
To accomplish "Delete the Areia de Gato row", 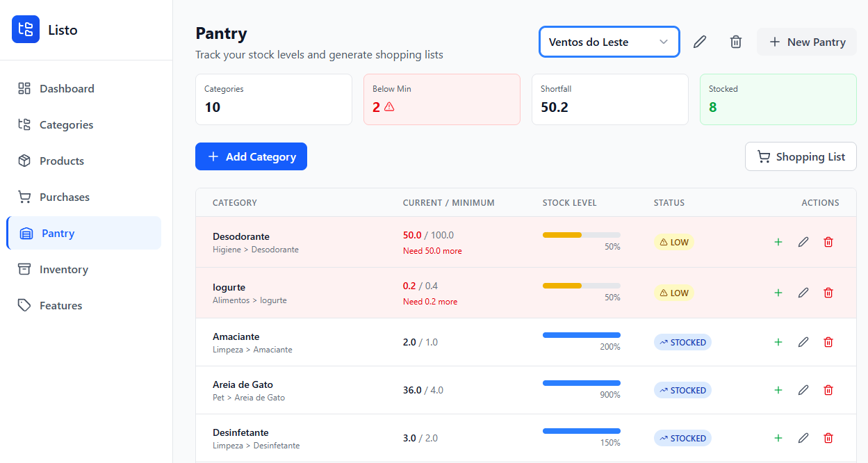I will coord(828,390).
